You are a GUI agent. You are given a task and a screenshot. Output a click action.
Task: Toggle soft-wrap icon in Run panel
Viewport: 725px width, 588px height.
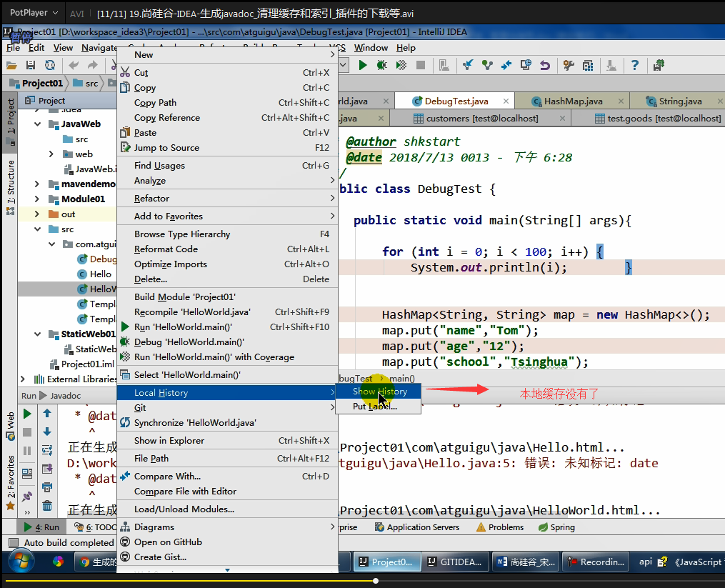pos(47,450)
